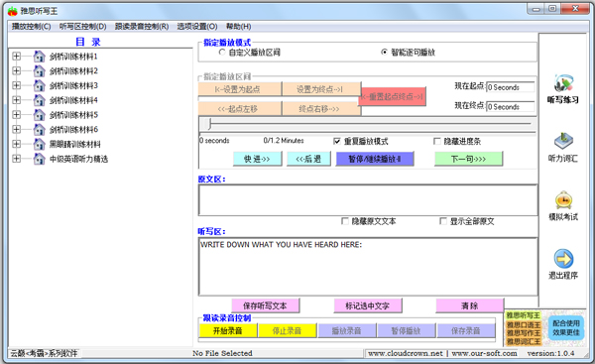Click inside the 听写区 writing box

tap(368, 267)
